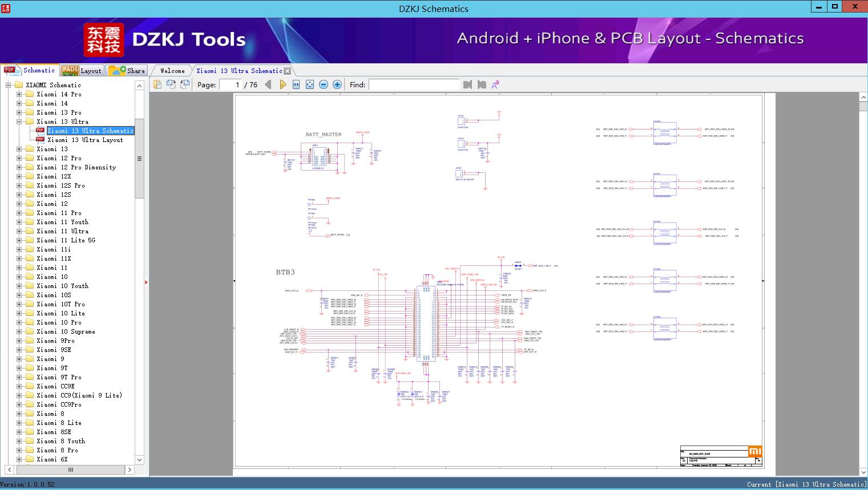Viewport: 868px width, 490px height.
Task: Open the Share tab
Action: click(x=127, y=71)
